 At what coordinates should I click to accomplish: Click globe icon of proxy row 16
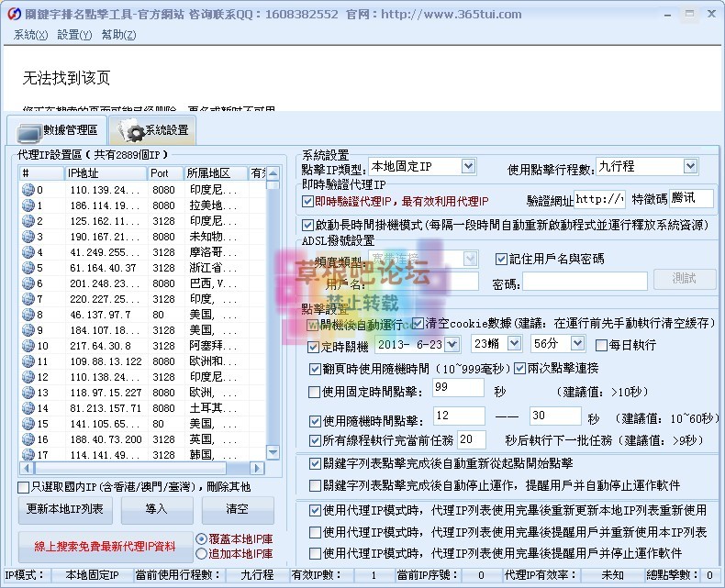(x=28, y=439)
